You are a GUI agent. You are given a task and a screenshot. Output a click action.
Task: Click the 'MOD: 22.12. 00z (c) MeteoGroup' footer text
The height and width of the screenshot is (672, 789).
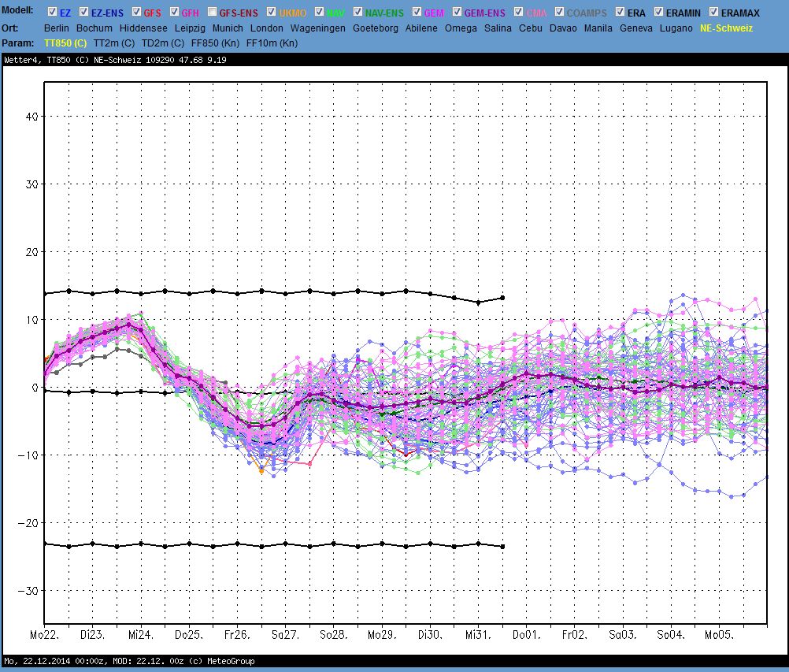(x=183, y=661)
